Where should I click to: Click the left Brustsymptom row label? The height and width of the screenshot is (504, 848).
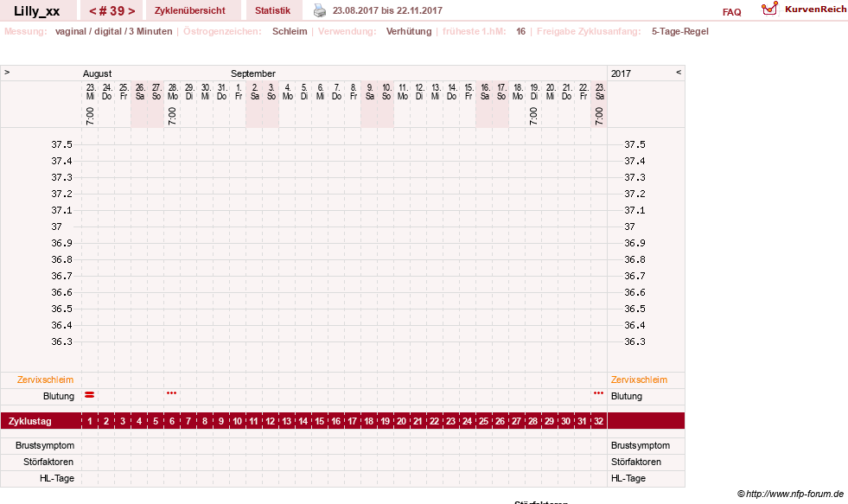(x=45, y=445)
